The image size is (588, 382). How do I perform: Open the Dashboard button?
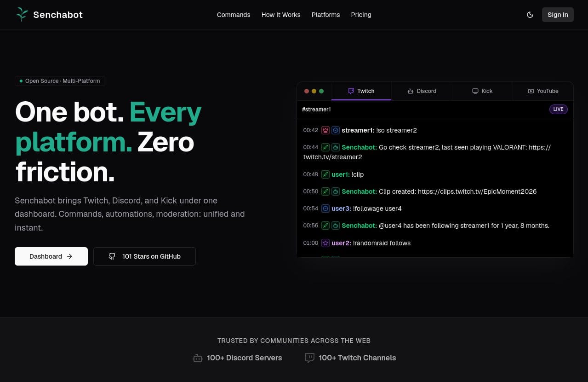[51, 256]
